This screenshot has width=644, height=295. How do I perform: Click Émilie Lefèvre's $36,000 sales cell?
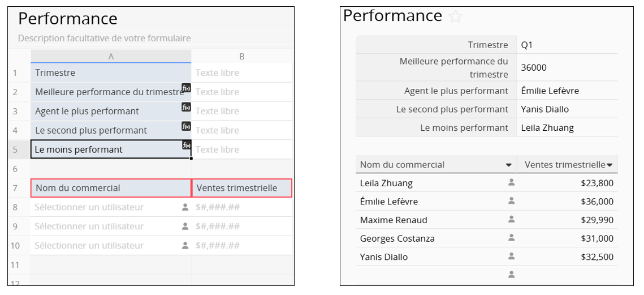597,201
